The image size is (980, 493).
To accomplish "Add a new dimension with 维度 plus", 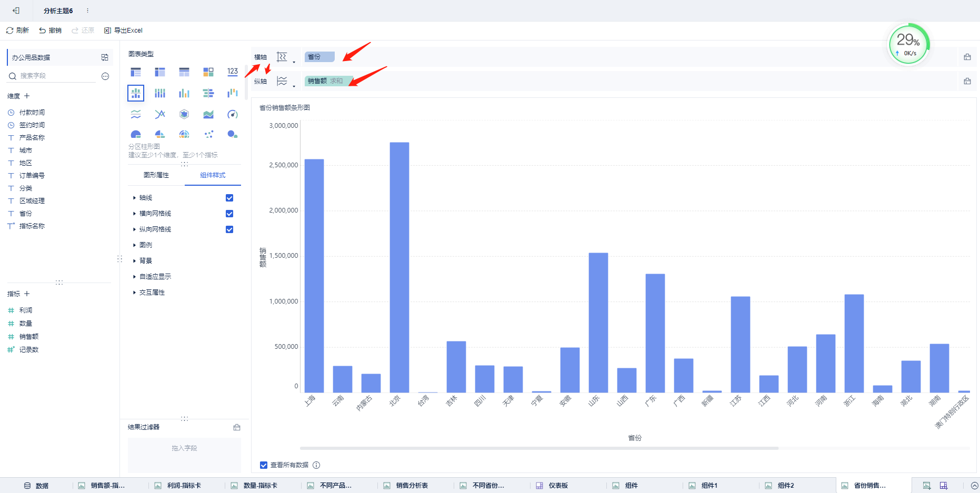I will (27, 96).
